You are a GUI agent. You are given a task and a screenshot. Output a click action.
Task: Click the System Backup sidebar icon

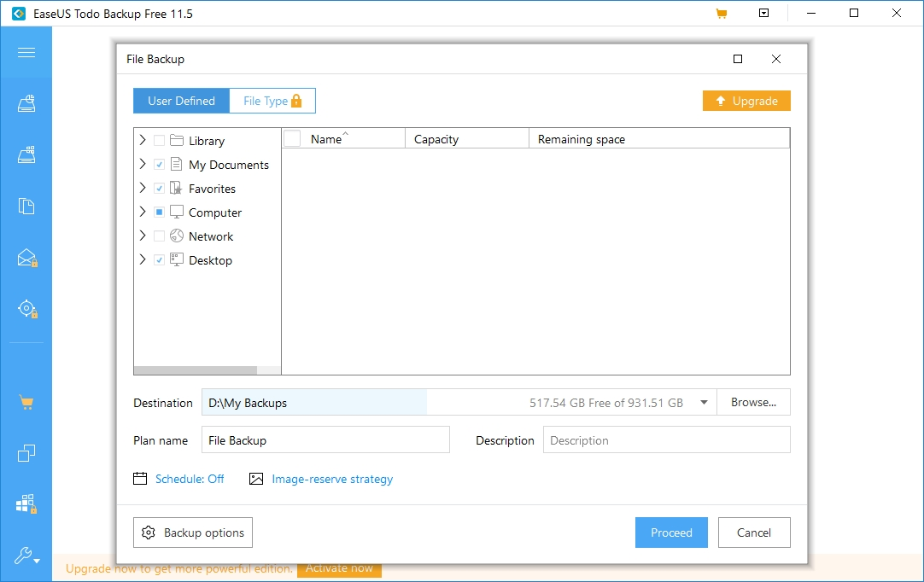(x=26, y=154)
